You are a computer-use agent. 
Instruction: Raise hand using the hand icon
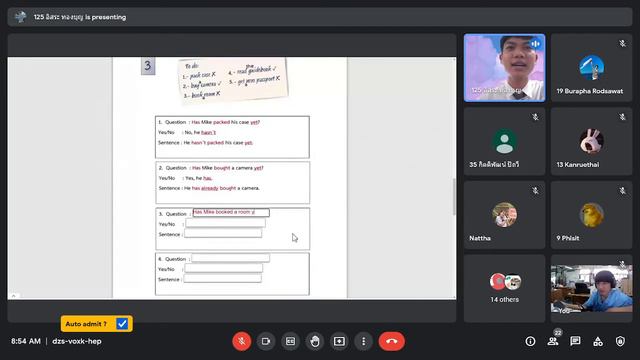pyautogui.click(x=315, y=341)
